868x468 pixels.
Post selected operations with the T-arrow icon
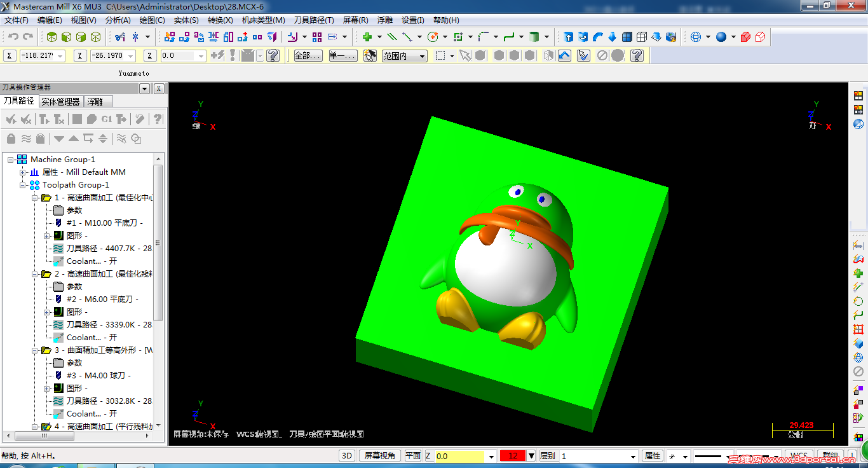(x=121, y=119)
